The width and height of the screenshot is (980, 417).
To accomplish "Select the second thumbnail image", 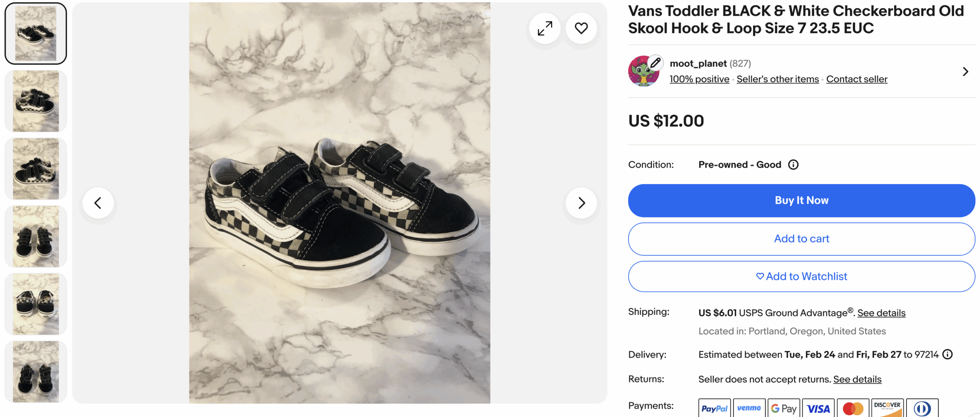I will [x=36, y=101].
